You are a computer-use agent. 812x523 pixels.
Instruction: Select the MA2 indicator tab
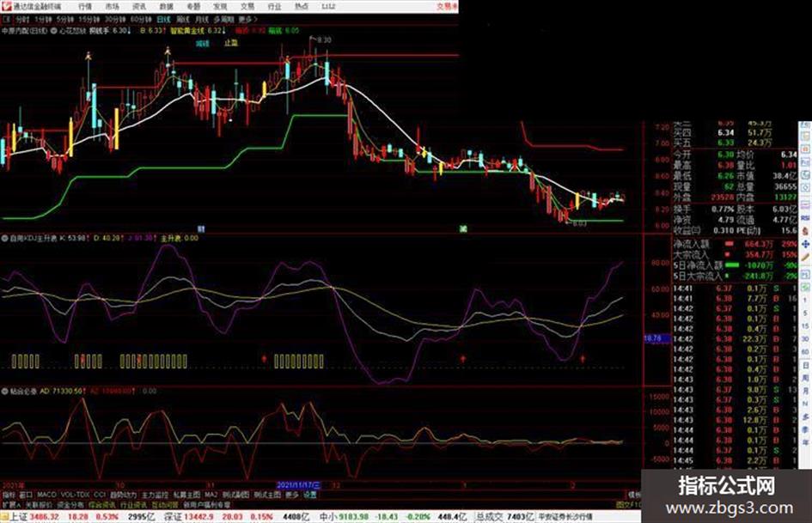pos(211,495)
